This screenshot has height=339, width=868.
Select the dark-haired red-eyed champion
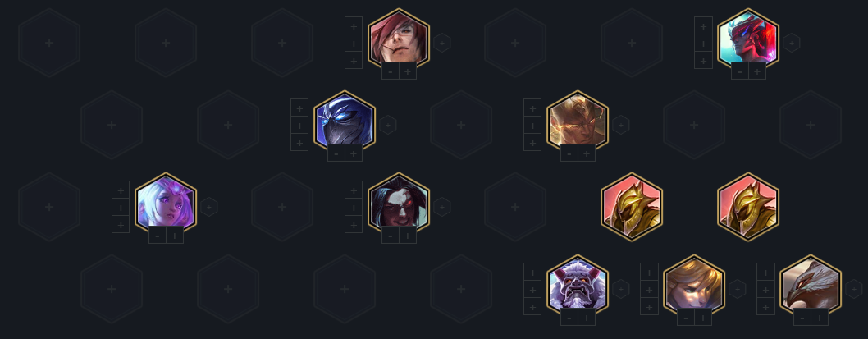pyautogui.click(x=399, y=203)
